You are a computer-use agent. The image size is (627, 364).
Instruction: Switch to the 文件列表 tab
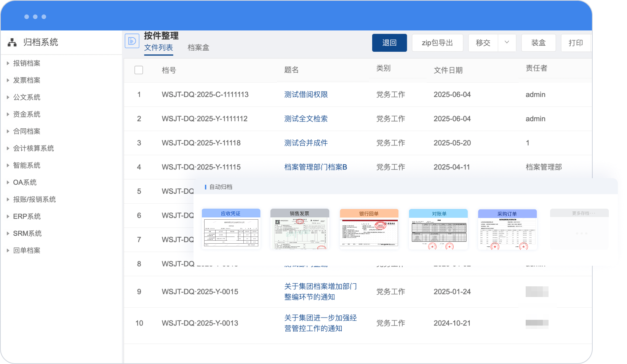click(x=158, y=48)
